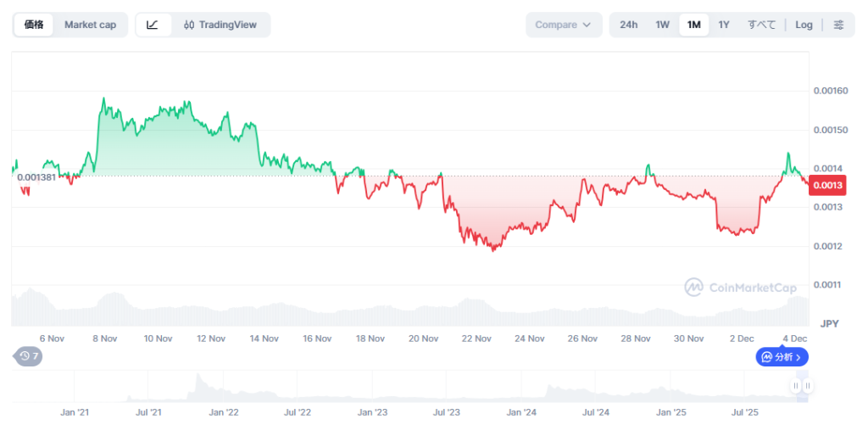The width and height of the screenshot is (868, 425).
Task: Select the line chart icon
Action: pos(153,25)
